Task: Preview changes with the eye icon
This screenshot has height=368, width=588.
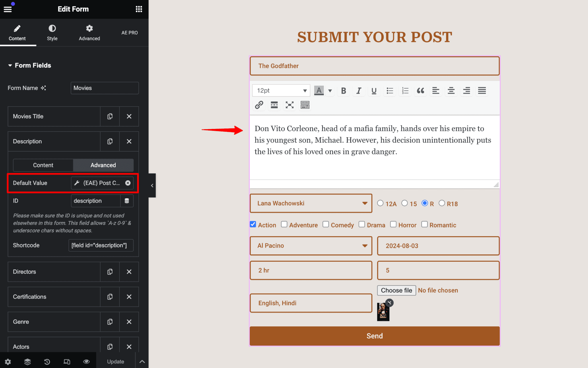Action: 86,362
